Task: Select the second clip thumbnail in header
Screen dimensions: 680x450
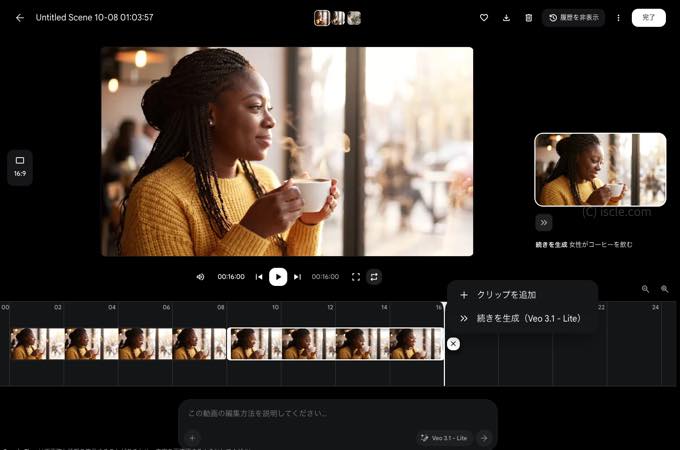Action: tap(338, 18)
